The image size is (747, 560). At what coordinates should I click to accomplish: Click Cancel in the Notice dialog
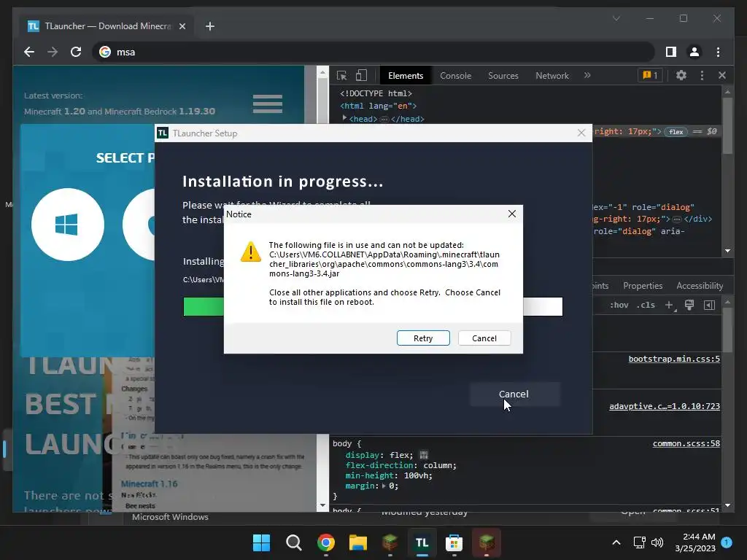click(484, 338)
